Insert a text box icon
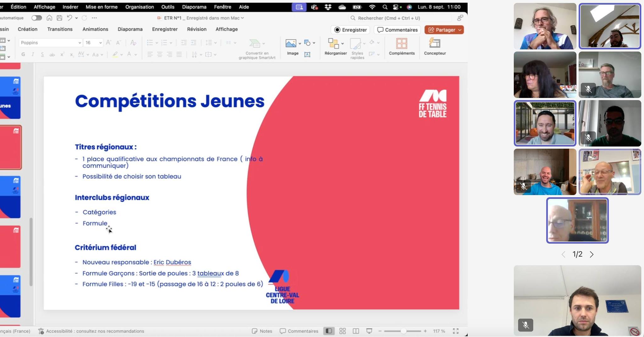Screen dimensions: 644x337 (x=307, y=54)
